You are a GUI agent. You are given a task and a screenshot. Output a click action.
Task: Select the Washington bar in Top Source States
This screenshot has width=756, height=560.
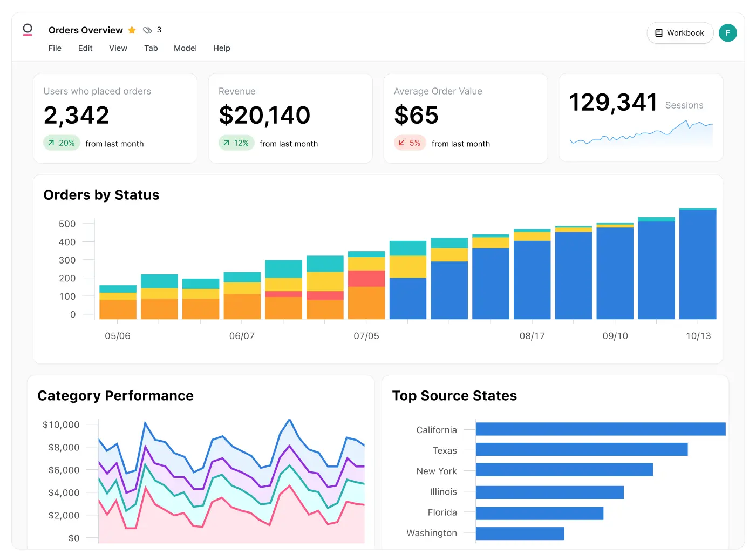tap(520, 534)
